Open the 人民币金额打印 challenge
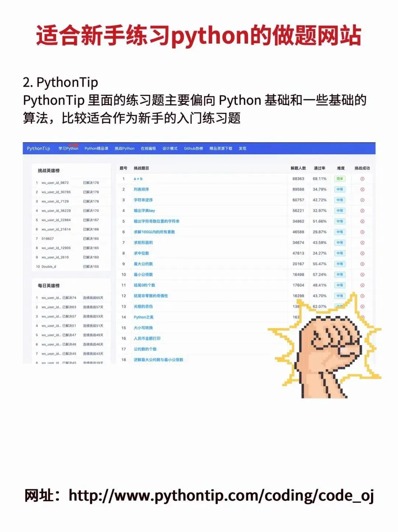Viewport: 398px width, 532px height. (147, 339)
